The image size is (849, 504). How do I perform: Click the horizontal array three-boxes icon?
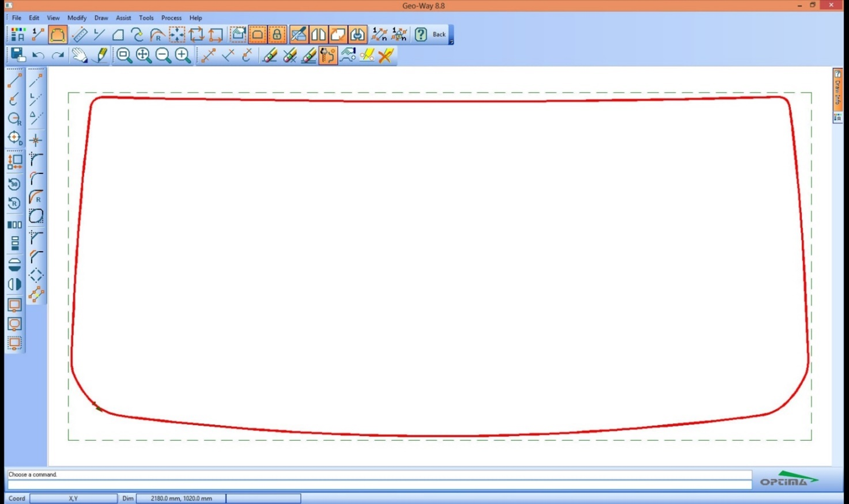click(x=14, y=225)
